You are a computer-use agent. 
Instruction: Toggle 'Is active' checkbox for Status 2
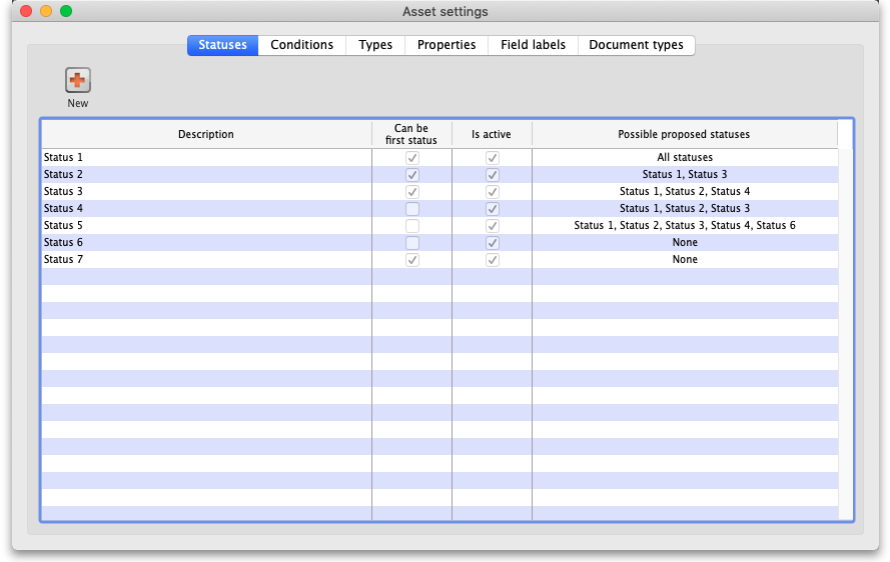[x=492, y=175]
